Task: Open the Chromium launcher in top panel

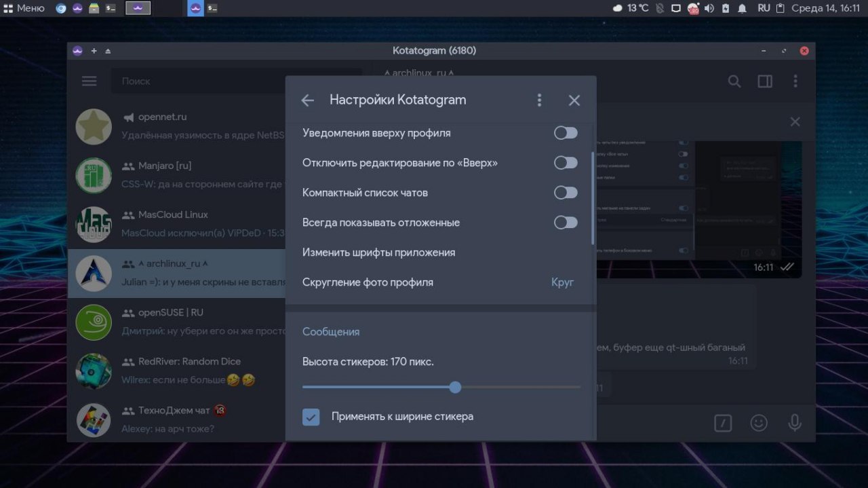Action: pos(61,8)
